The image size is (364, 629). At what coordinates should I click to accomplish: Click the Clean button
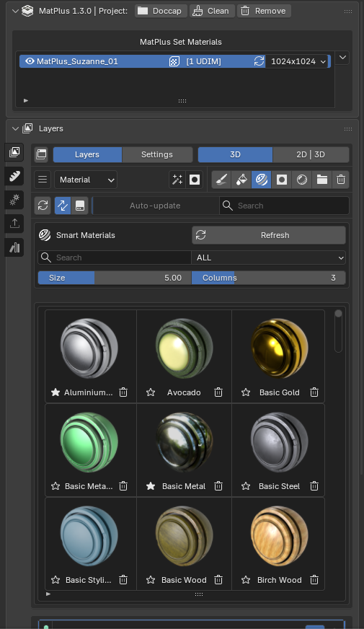pyautogui.click(x=212, y=11)
